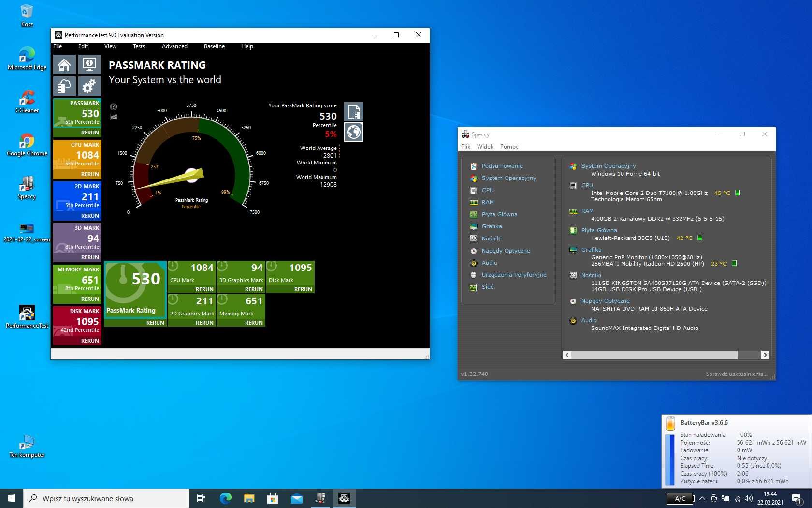Switch to Speccy via its taskbar icon

(320, 498)
